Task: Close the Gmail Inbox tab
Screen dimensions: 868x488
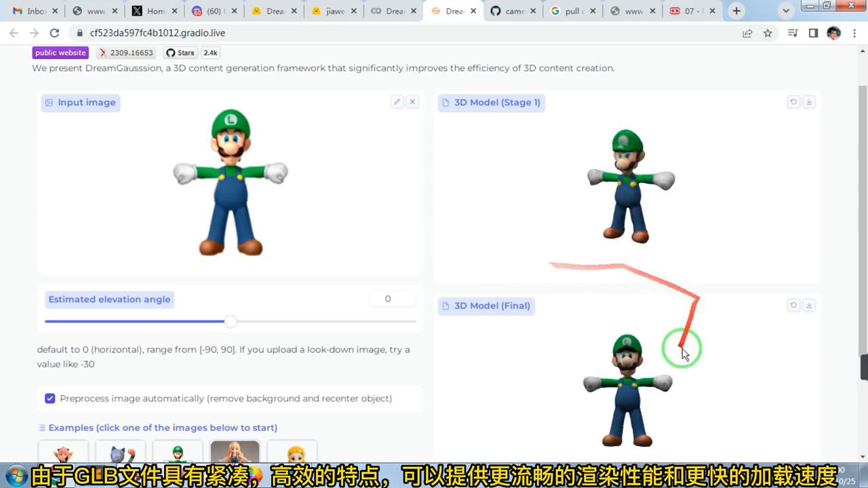Action: pyautogui.click(x=56, y=11)
